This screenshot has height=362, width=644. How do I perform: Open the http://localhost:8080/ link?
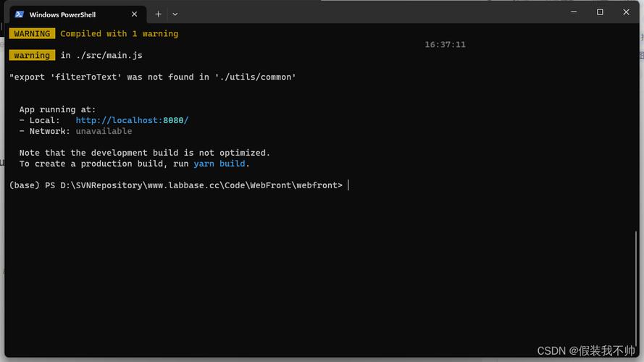point(132,120)
